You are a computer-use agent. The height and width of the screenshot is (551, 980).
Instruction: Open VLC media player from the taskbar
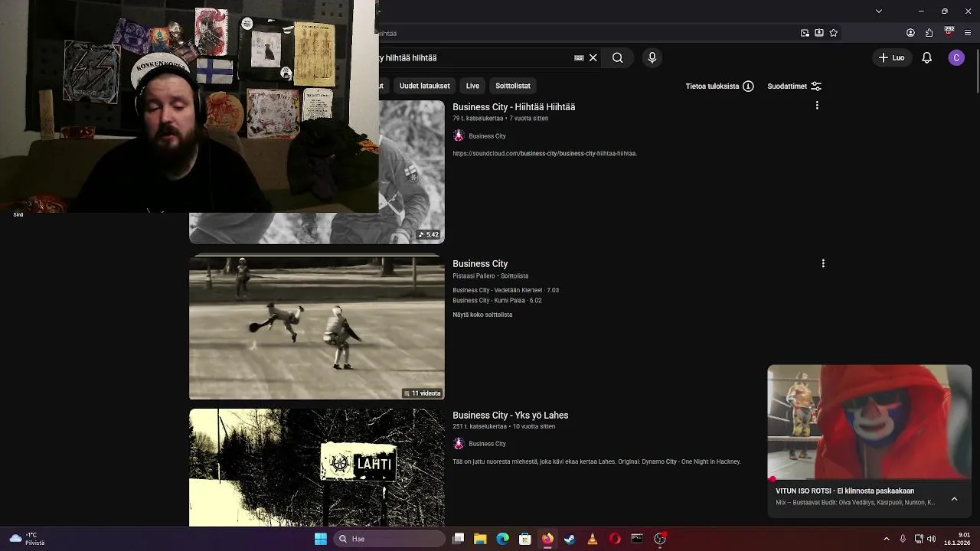pos(592,539)
